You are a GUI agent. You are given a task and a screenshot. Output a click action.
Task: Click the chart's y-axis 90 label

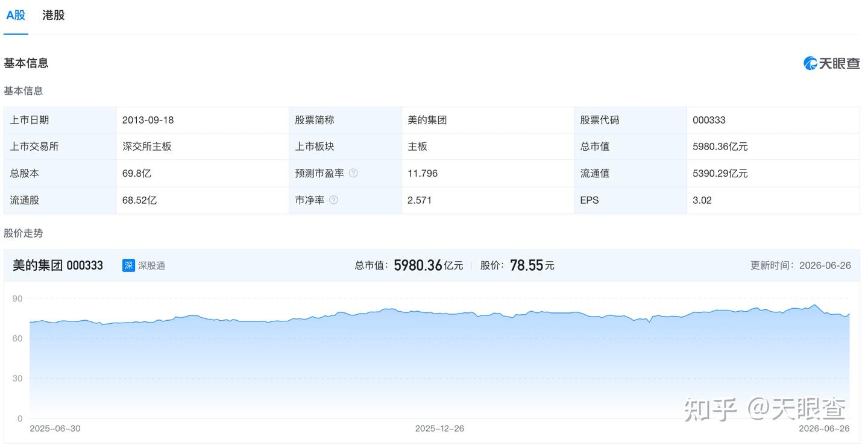coord(17,298)
